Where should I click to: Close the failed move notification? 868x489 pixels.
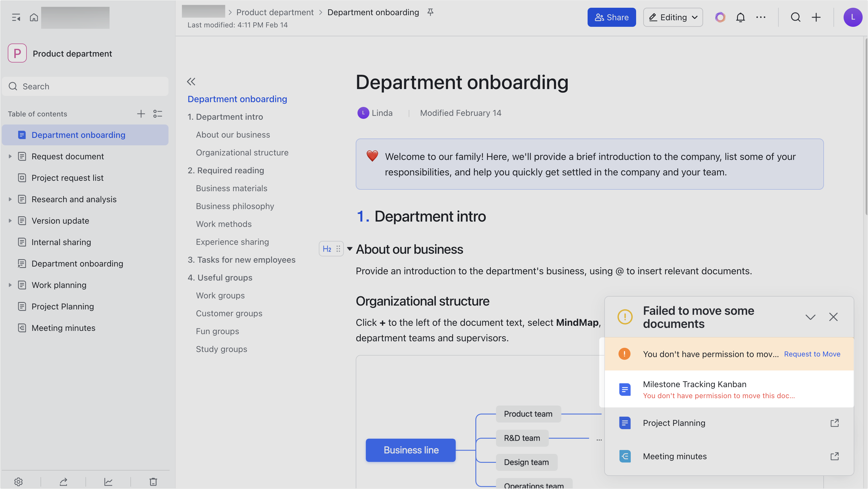pos(833,317)
